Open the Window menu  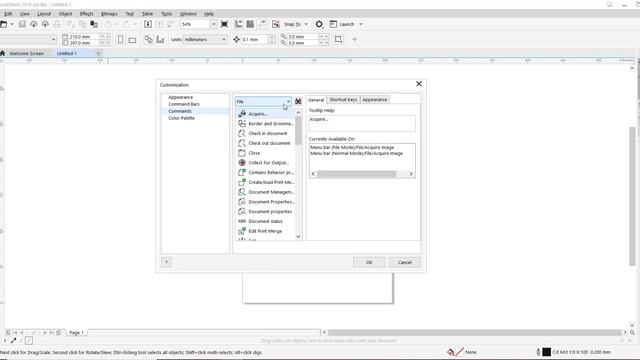coord(188,14)
